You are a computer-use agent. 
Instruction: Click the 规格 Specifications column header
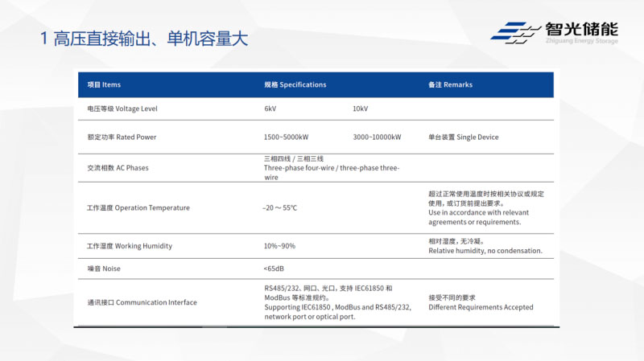click(295, 84)
